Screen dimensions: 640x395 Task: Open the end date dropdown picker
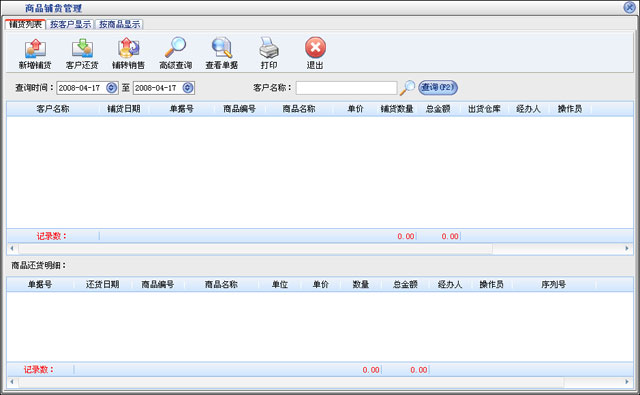[x=187, y=88]
